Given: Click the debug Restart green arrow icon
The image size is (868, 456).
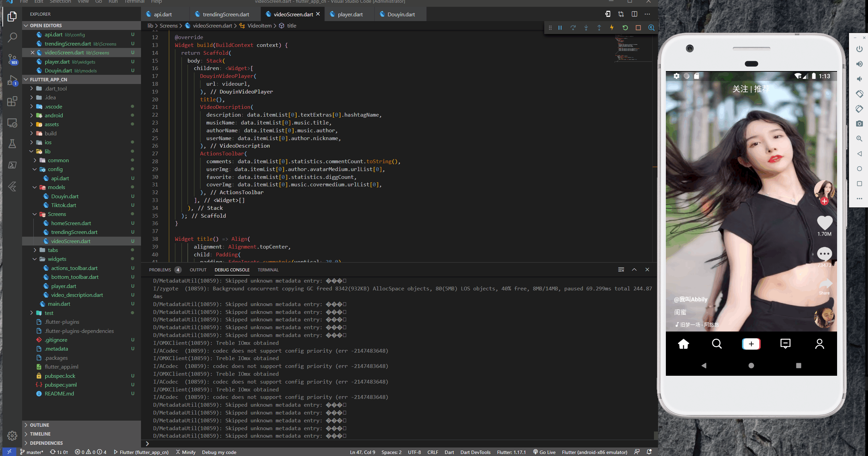Looking at the screenshot, I should 625,28.
